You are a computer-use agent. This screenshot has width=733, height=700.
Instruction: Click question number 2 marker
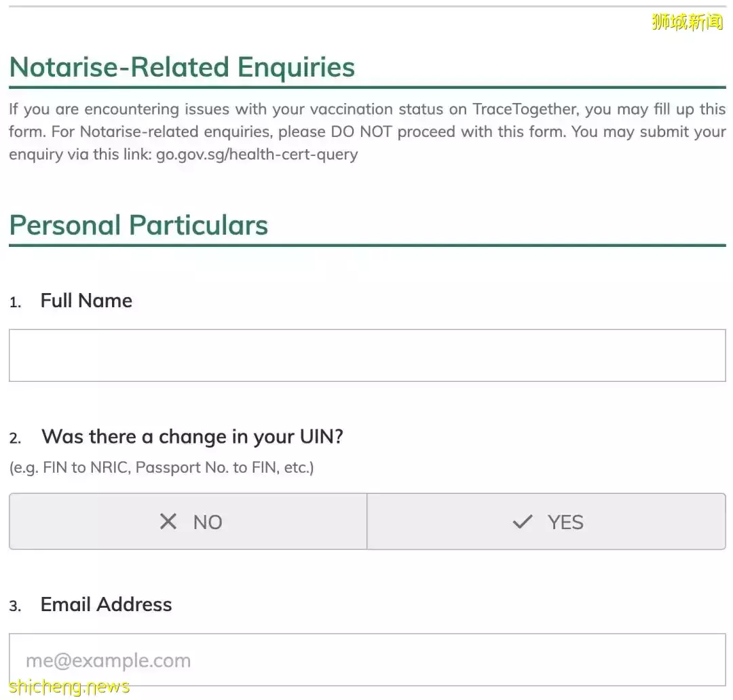15,439
